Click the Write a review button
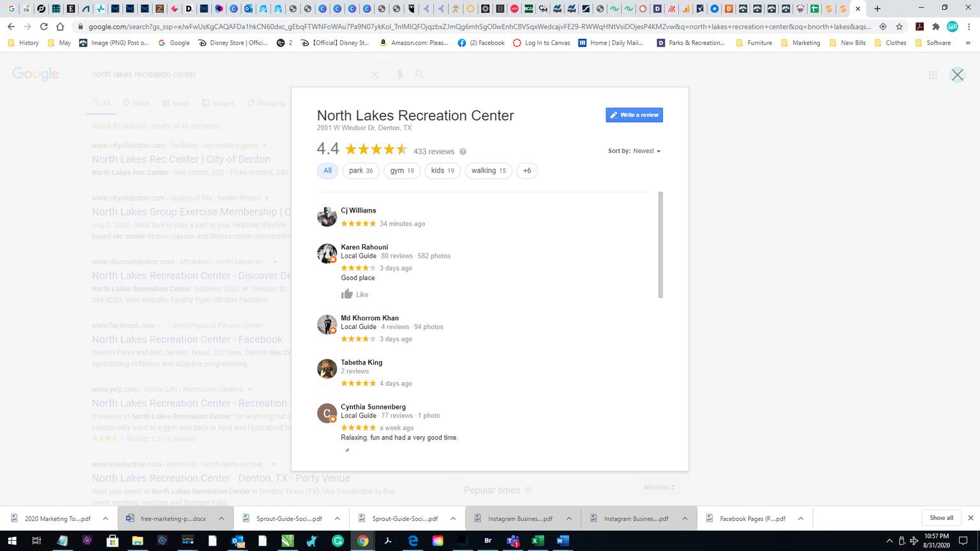 [634, 115]
